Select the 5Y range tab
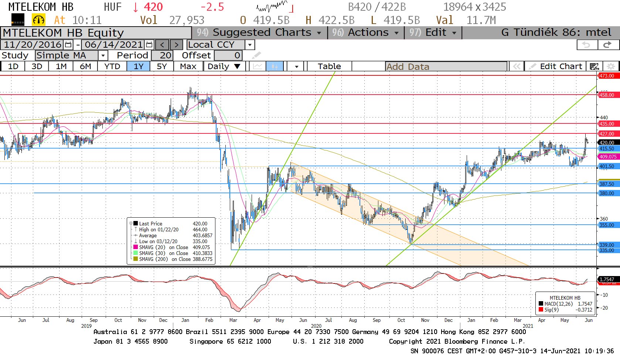This screenshot has height=364, width=620. tap(161, 66)
